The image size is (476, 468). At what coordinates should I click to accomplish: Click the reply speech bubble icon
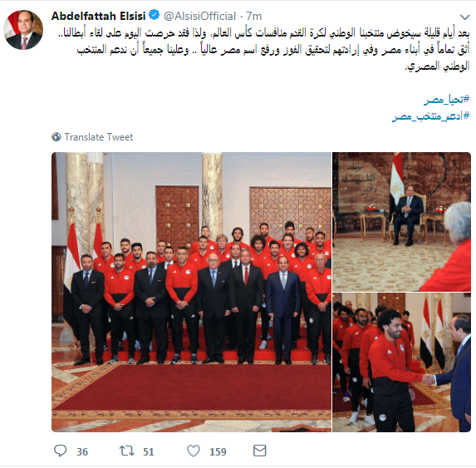pos(60,451)
